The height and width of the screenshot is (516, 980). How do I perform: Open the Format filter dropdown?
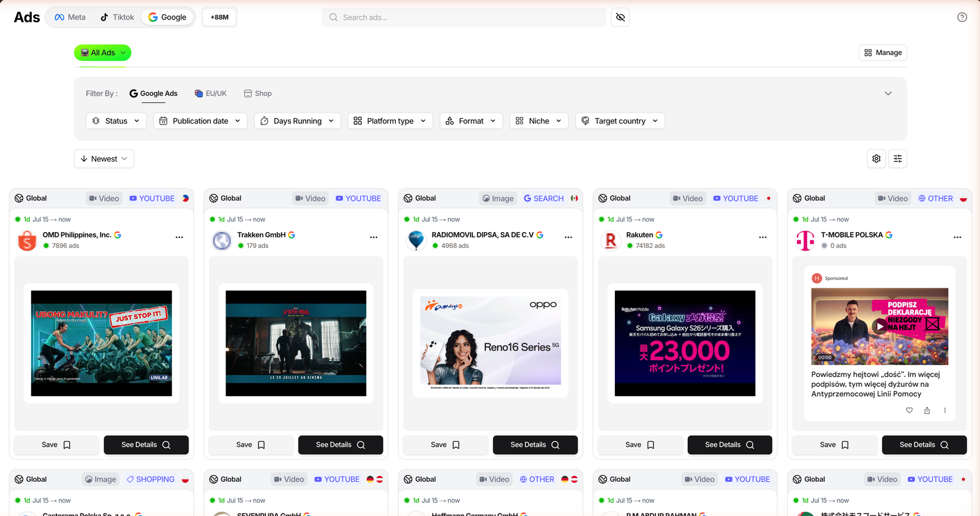click(x=471, y=121)
